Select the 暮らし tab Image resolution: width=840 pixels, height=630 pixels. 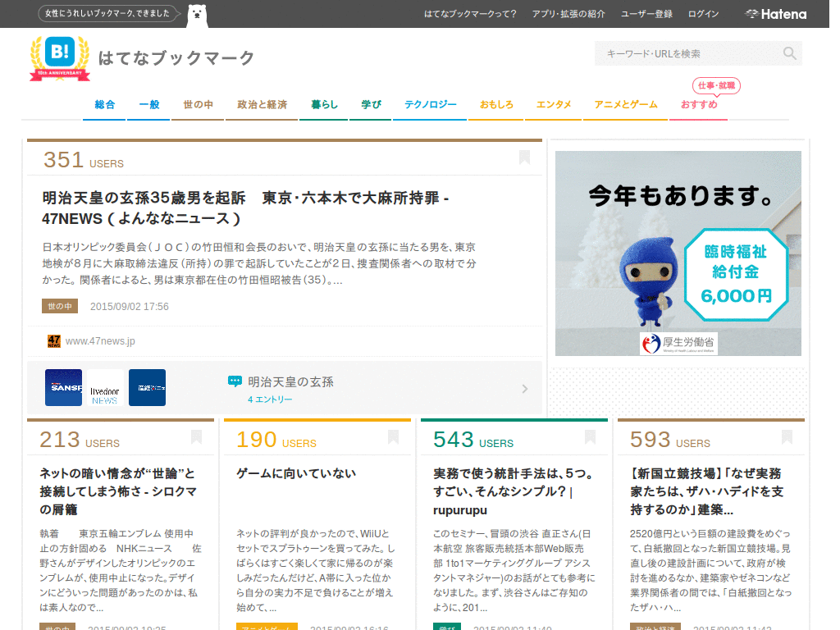[324, 104]
